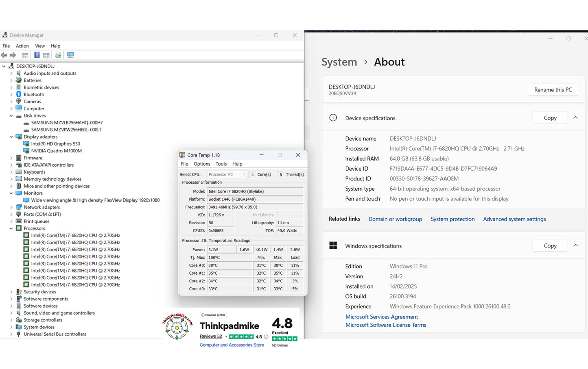This screenshot has width=588, height=369.
Task: Collapse the Windows specifications section chevron
Action: (575, 245)
